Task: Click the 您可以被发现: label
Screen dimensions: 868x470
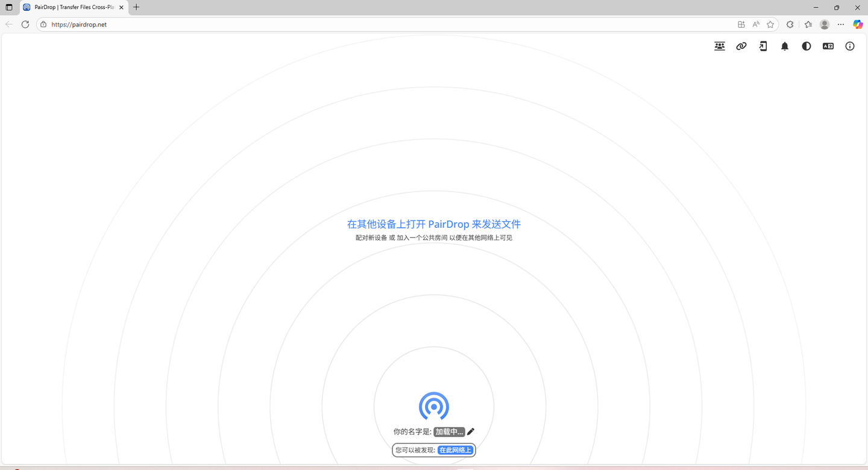Action: [415, 450]
